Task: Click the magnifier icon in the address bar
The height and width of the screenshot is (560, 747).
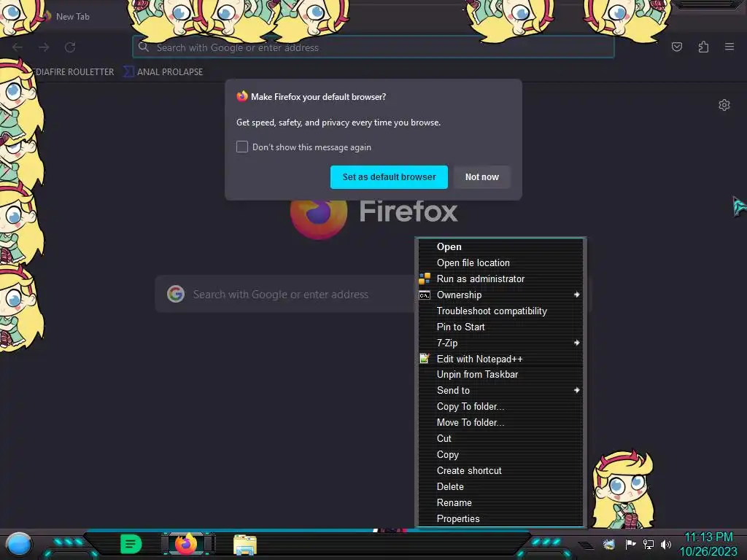Action: coord(144,47)
